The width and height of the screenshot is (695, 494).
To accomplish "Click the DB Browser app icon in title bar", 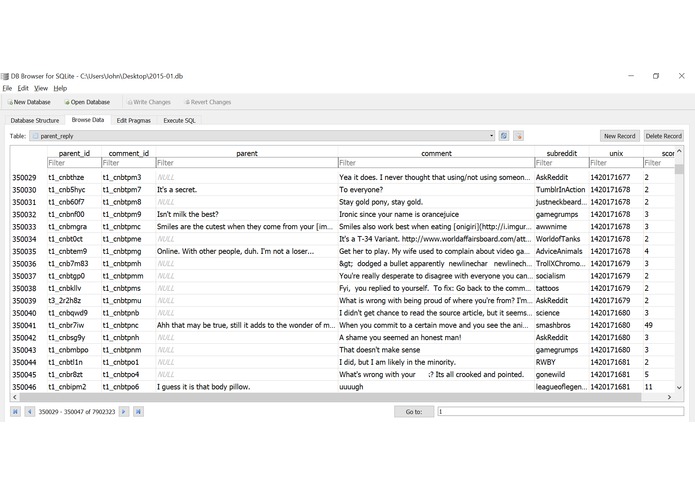I will click(5, 76).
